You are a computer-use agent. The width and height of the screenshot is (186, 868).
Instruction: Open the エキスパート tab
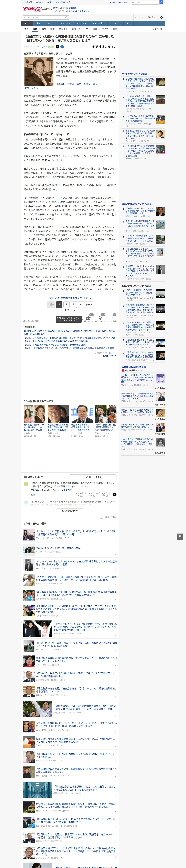(x=64, y=24)
